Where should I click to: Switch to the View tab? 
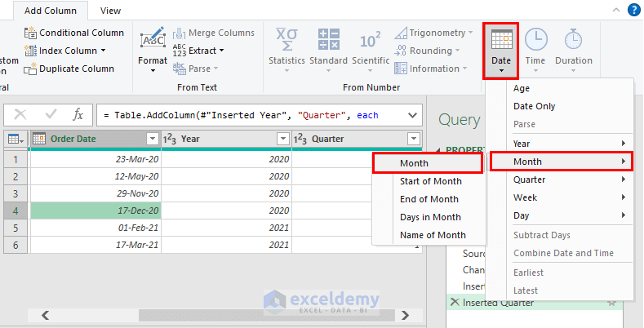[110, 11]
